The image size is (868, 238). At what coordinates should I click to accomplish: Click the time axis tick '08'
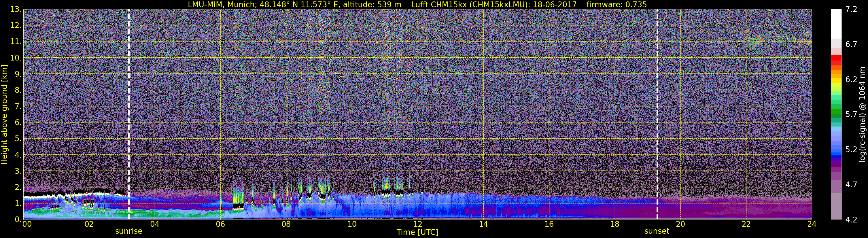tap(286, 224)
